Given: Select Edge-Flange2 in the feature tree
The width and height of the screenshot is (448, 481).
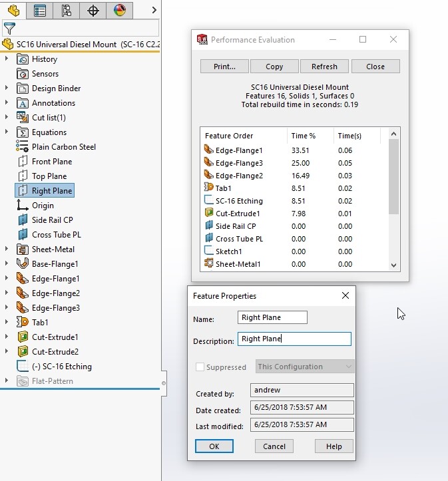Looking at the screenshot, I should 49,293.
